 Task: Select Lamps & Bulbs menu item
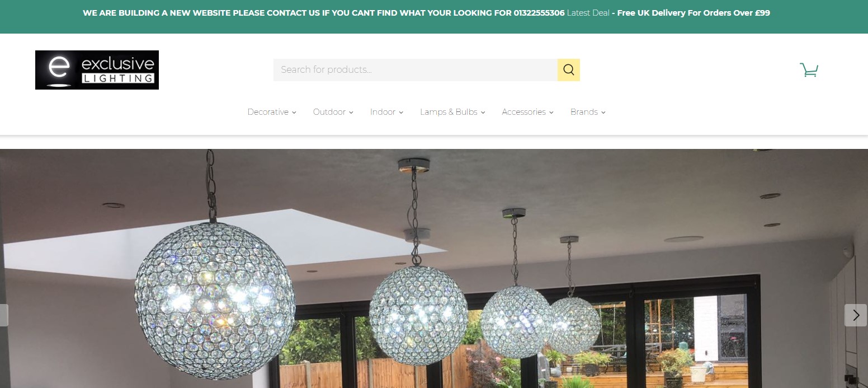coord(449,112)
